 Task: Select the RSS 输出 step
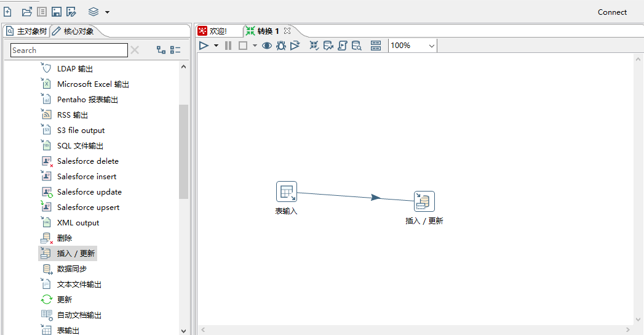click(65, 115)
